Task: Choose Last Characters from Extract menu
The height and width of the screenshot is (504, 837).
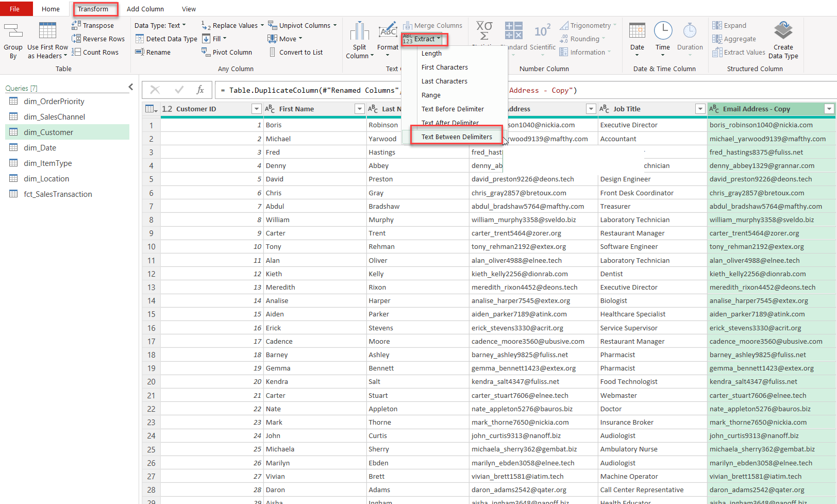Action: pos(444,81)
